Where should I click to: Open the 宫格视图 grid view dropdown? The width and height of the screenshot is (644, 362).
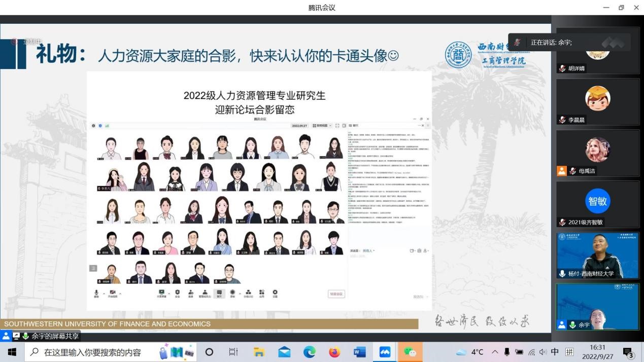[322, 125]
